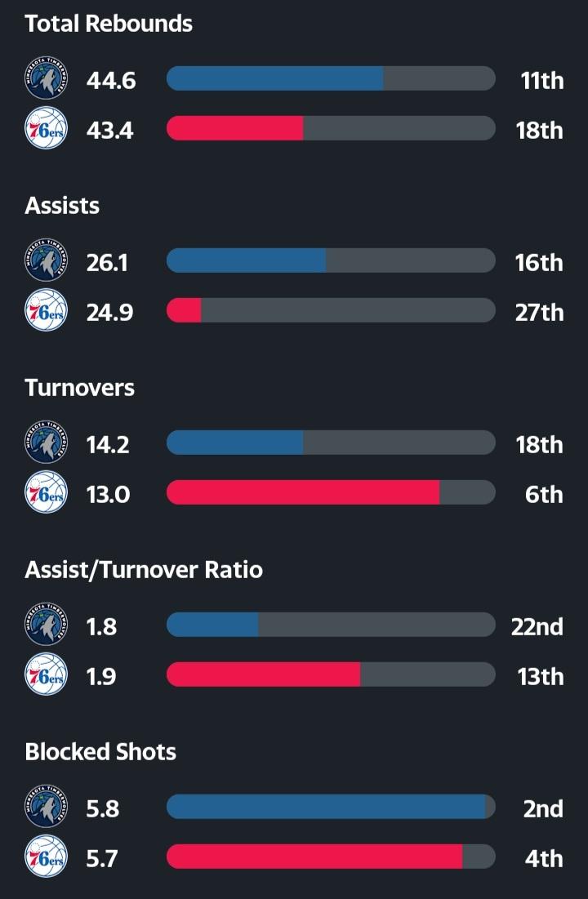This screenshot has width=588, height=899.
Task: Select the 44.6 Total Rebounds value
Action: tap(110, 80)
